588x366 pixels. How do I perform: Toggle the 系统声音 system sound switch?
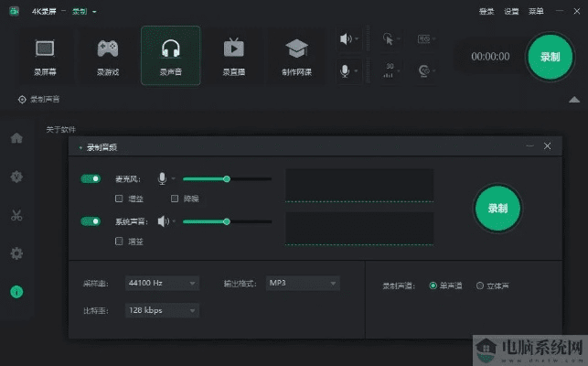[x=91, y=221]
